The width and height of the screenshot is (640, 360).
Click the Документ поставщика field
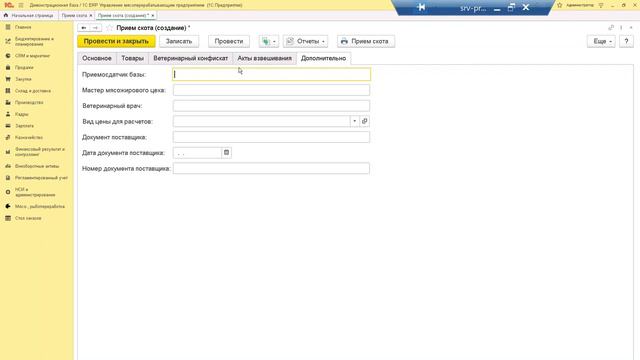click(x=271, y=137)
